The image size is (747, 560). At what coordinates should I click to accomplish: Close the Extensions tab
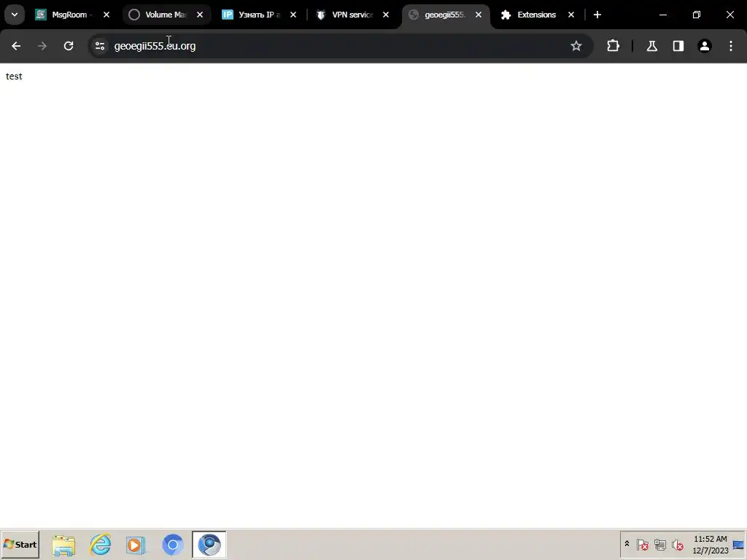pyautogui.click(x=571, y=15)
